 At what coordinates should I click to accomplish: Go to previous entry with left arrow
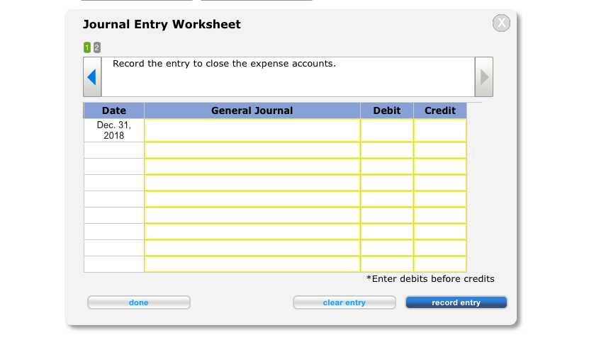(92, 76)
